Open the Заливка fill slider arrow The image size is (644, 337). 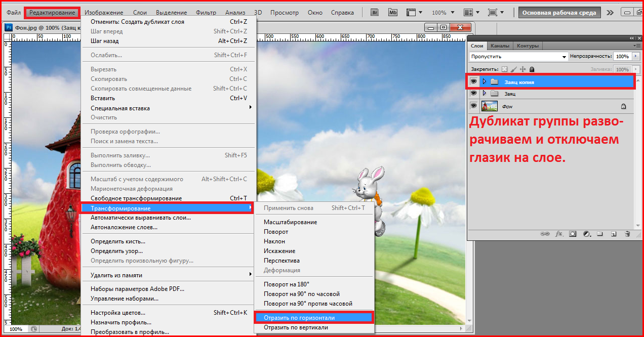pos(636,69)
